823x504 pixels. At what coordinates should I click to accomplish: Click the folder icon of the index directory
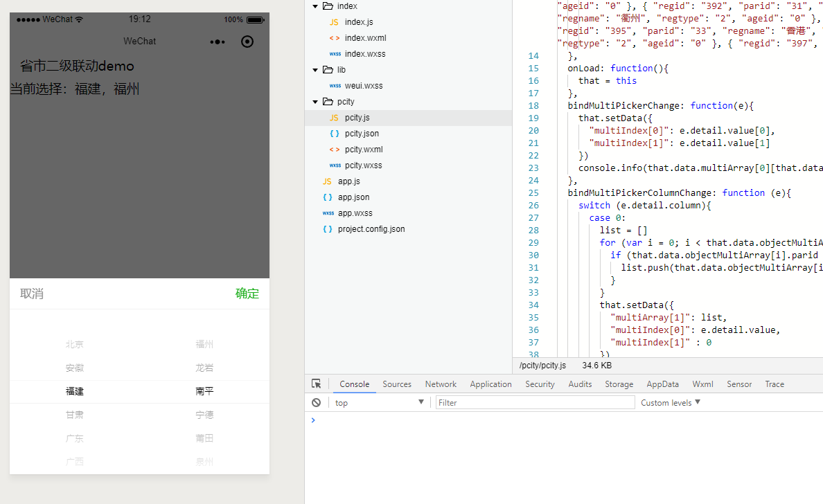pos(328,6)
